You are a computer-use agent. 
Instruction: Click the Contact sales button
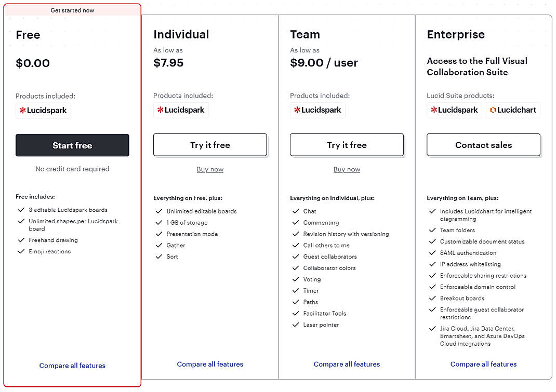(x=483, y=145)
